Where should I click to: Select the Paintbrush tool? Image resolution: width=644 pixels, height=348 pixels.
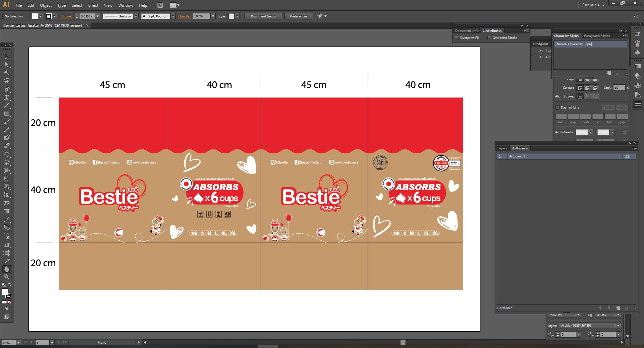pyautogui.click(x=7, y=122)
